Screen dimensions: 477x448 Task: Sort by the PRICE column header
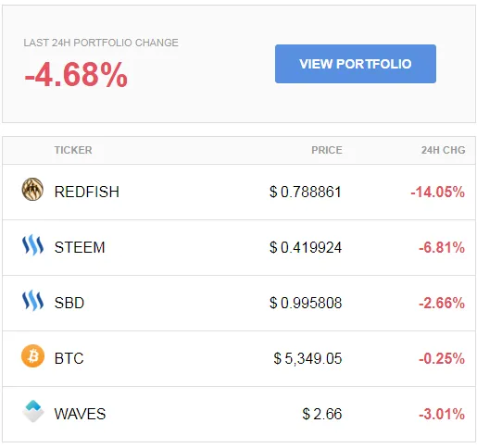point(327,150)
